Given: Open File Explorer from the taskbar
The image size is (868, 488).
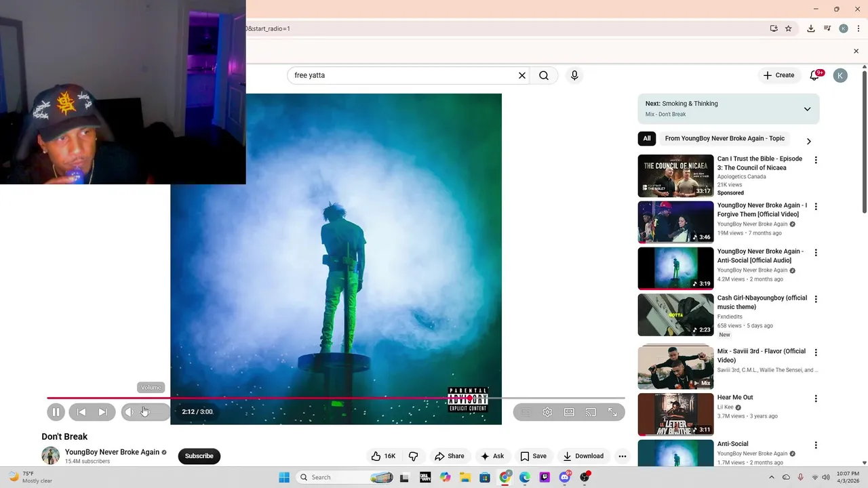Looking at the screenshot, I should (465, 477).
